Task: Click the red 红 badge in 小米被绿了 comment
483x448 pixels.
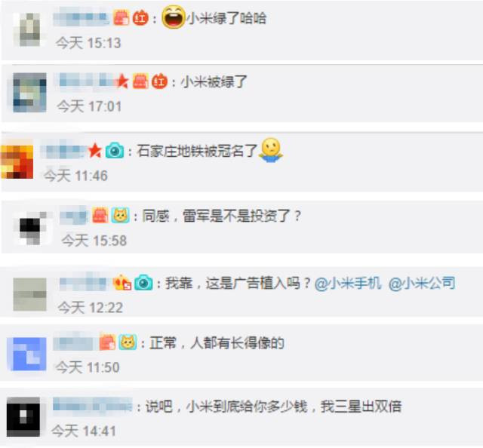Action: (159, 81)
